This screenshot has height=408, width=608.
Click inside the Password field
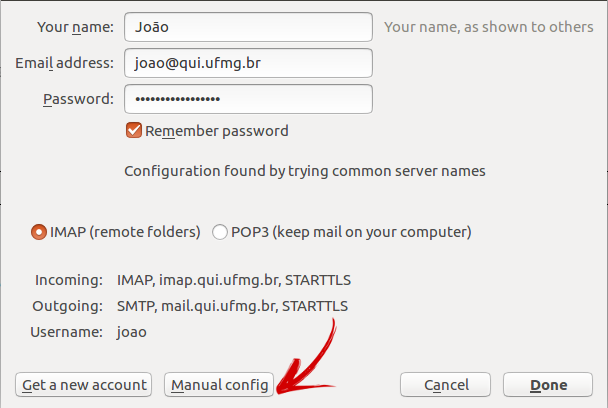coord(248,99)
